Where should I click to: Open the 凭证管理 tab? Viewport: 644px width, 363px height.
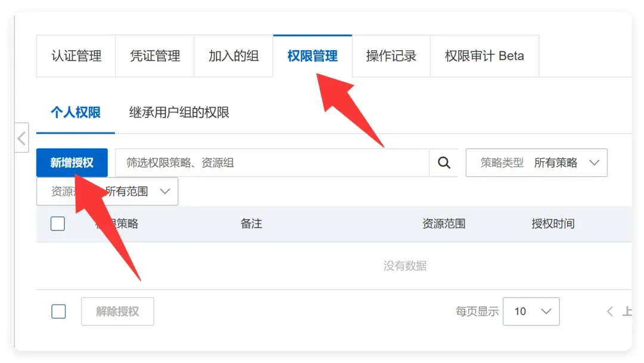click(155, 56)
